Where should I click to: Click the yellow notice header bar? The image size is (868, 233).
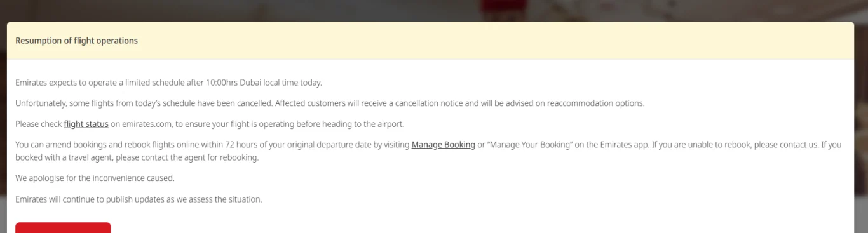[x=430, y=41]
